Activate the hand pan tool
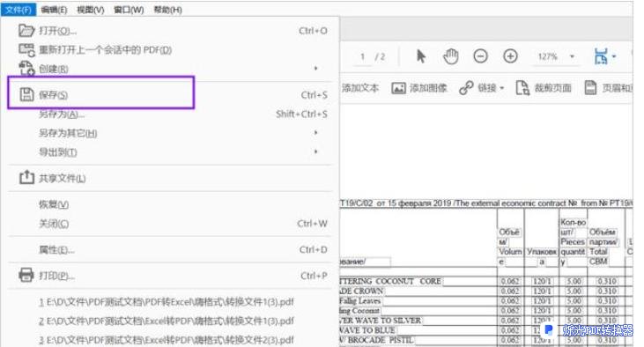The width and height of the screenshot is (644, 347). (x=450, y=56)
